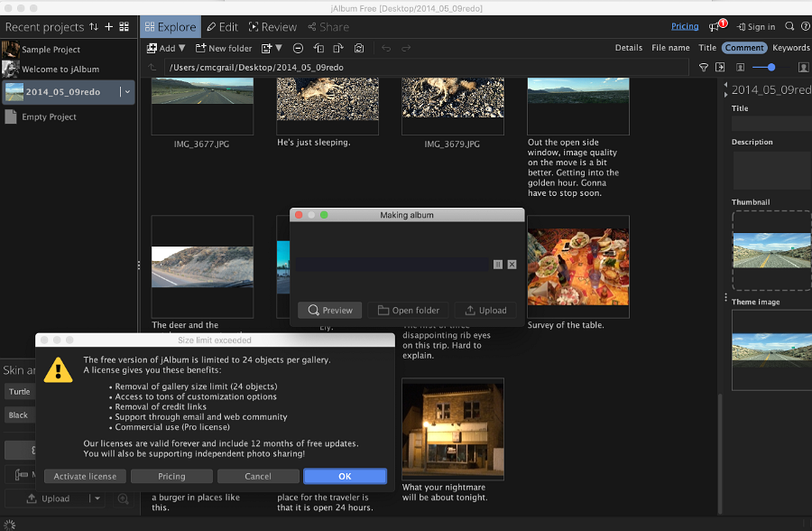Open the help question mark icon
The height and width of the screenshot is (531, 812).
(806, 26)
